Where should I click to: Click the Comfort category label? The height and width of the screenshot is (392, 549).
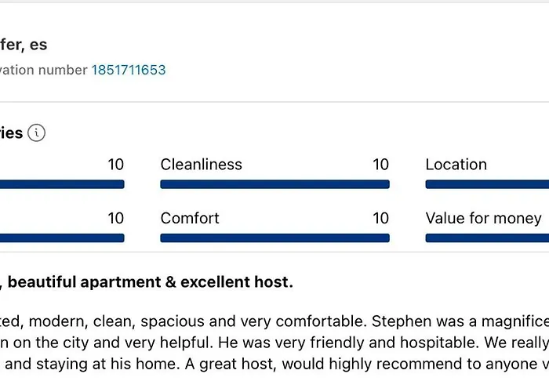(190, 219)
